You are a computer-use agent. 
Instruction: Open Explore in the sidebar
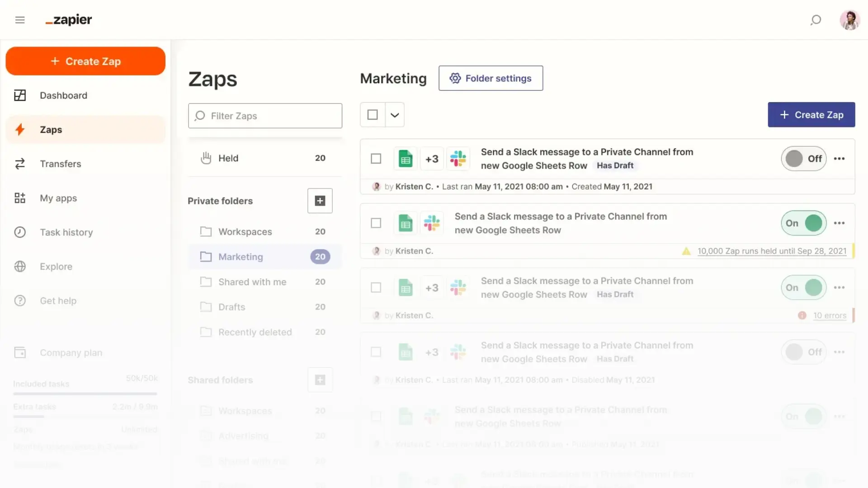point(85,267)
